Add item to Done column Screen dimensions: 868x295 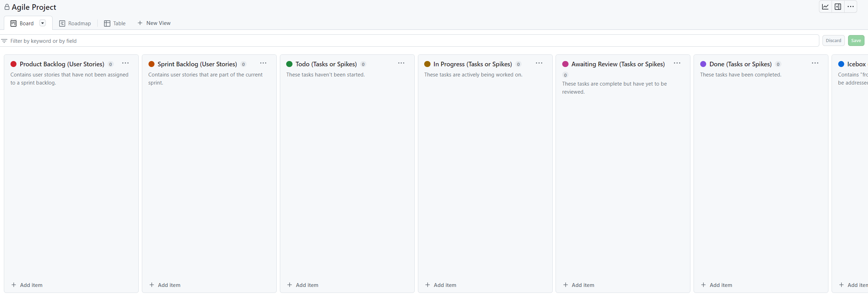coord(717,285)
